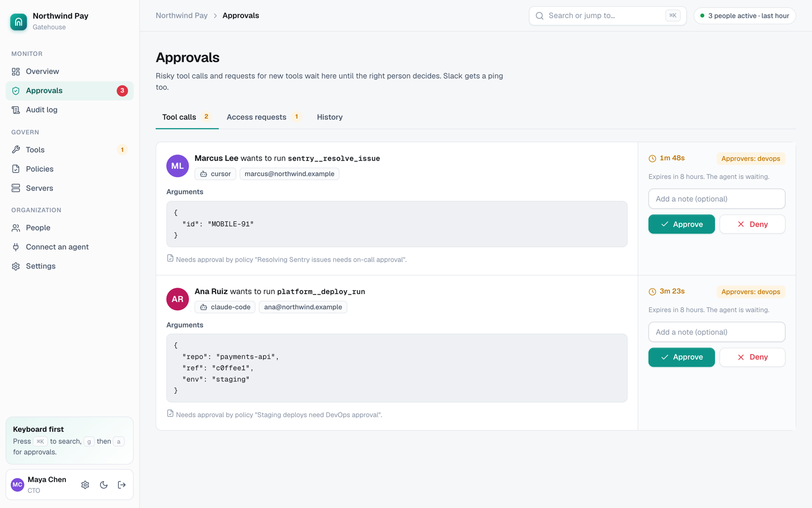Viewport: 812px width, 508px height.
Task: Open Connect an agent
Action: [70, 247]
